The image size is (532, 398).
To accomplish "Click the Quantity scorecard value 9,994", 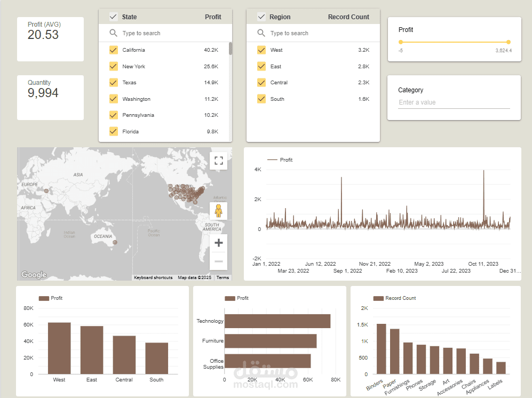I will pyautogui.click(x=43, y=93).
